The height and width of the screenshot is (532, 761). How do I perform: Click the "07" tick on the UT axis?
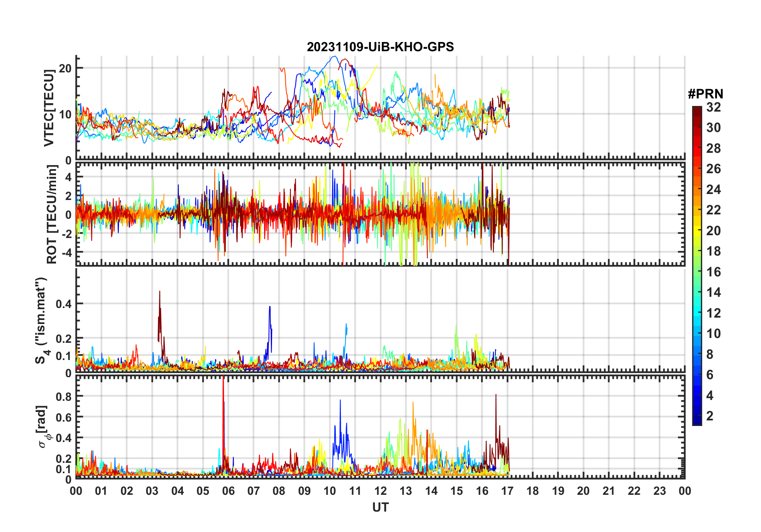254,491
